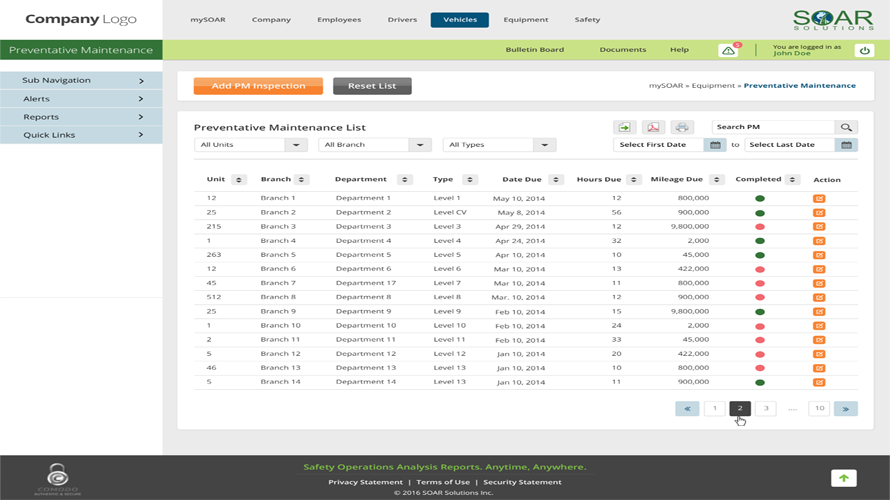Image resolution: width=890 pixels, height=500 pixels.
Task: Open the alerts warning notification icon
Action: (x=728, y=50)
